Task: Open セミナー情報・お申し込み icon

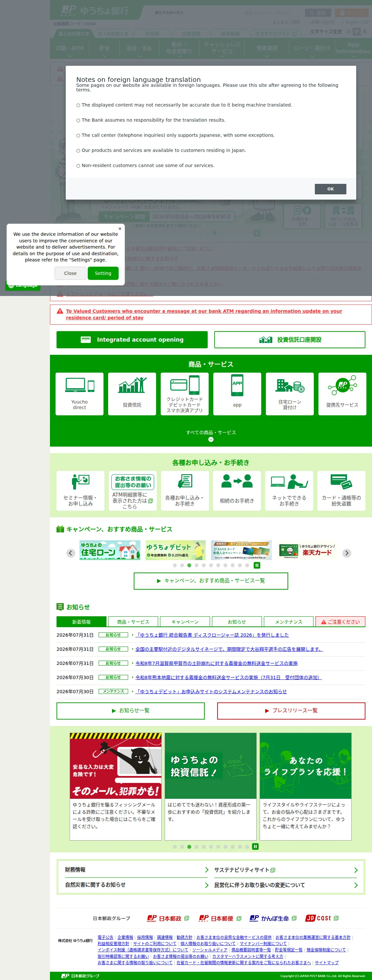Action: coord(80,491)
